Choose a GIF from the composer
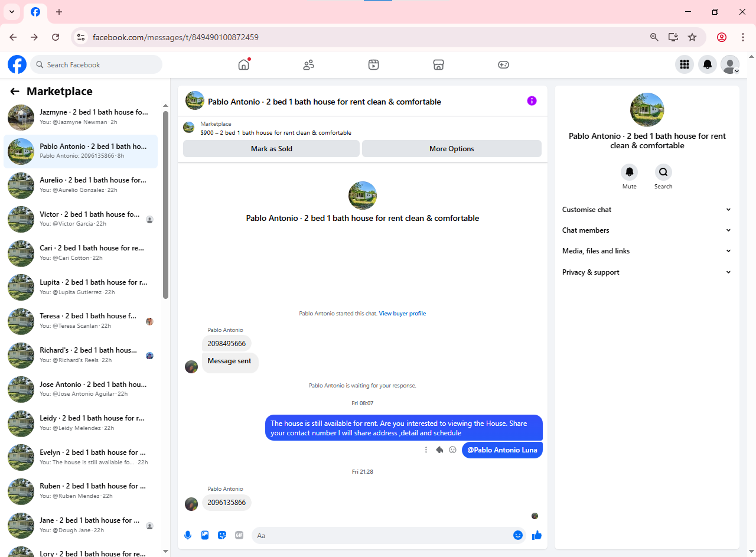Image resolution: width=756 pixels, height=557 pixels. point(239,535)
